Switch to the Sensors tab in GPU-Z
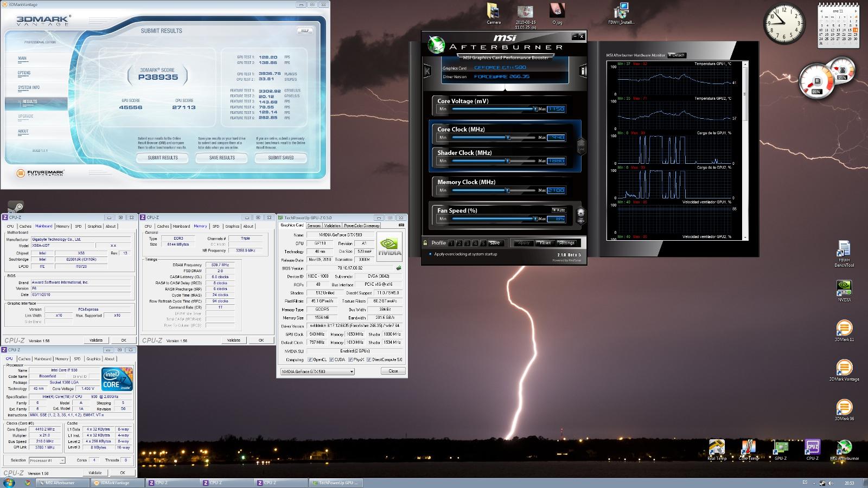The height and width of the screenshot is (488, 868). point(314,226)
